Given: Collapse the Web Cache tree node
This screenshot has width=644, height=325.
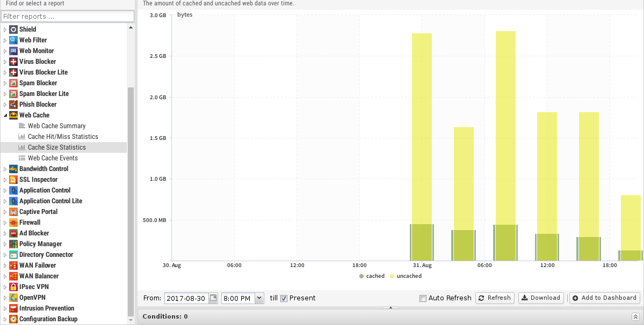Looking at the screenshot, I should coord(5,115).
